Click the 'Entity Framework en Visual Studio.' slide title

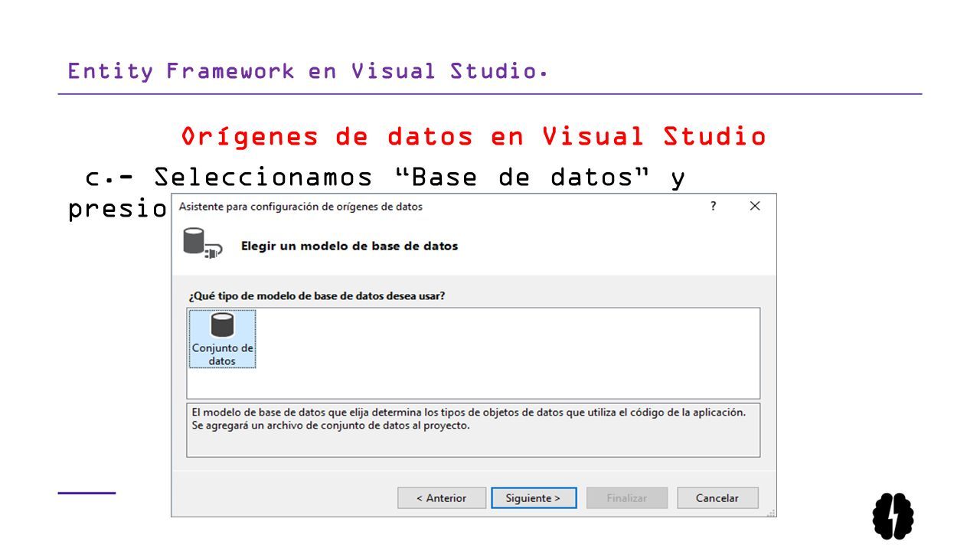[x=307, y=71]
